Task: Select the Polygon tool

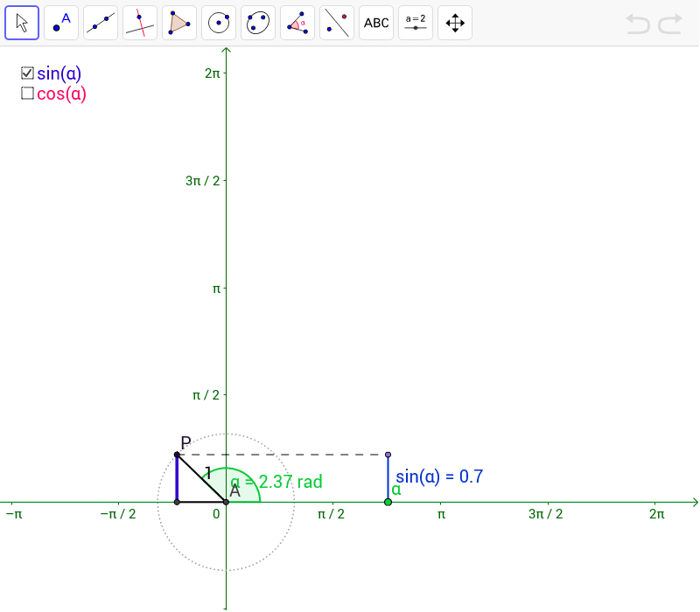Action: (x=179, y=23)
